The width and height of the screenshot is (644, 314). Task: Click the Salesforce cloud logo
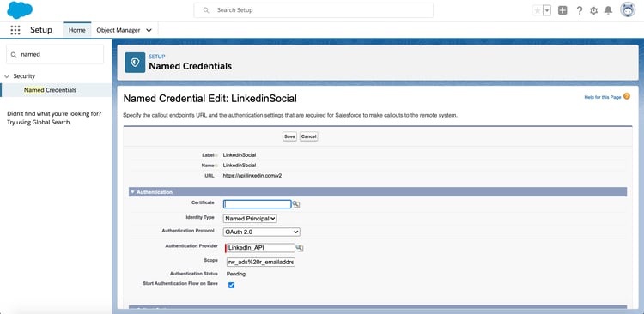[20, 10]
